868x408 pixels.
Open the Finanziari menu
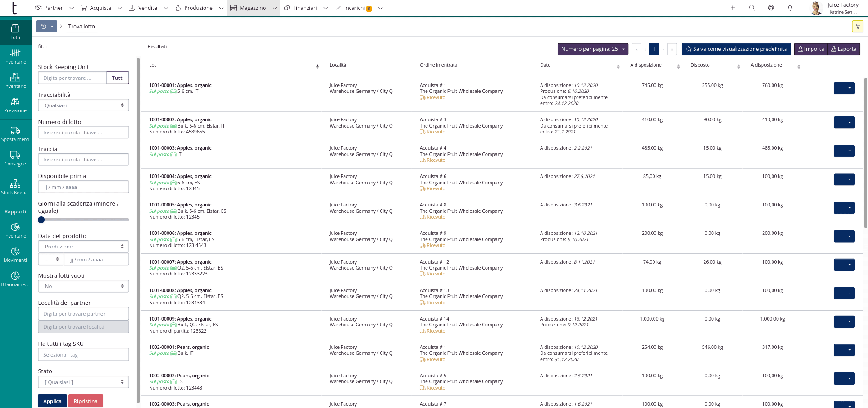click(x=305, y=8)
